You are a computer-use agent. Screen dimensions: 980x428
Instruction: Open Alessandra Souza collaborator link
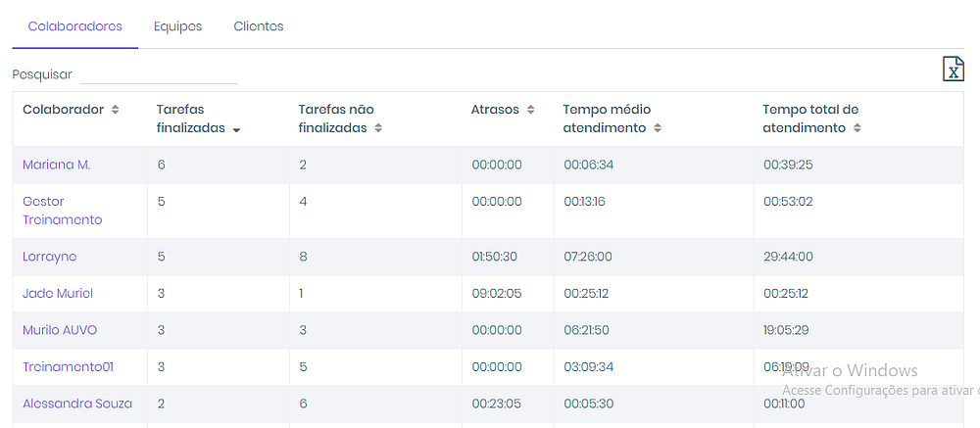pos(77,404)
